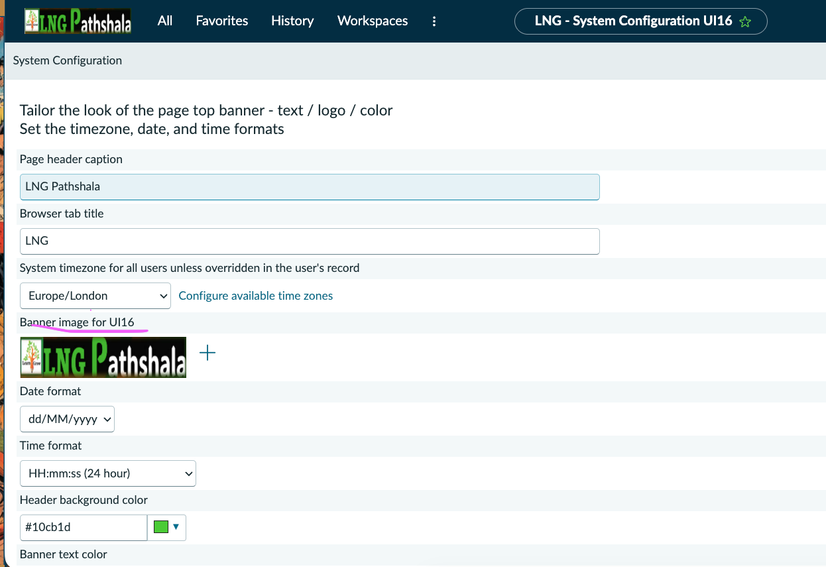Open the more options vertical dots menu
This screenshot has height=567, width=826.
point(434,21)
